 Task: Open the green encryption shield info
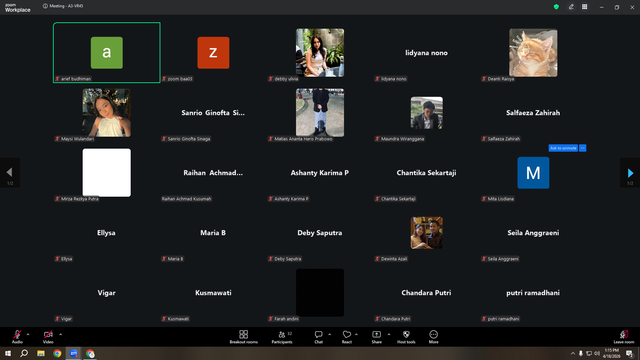556,7
